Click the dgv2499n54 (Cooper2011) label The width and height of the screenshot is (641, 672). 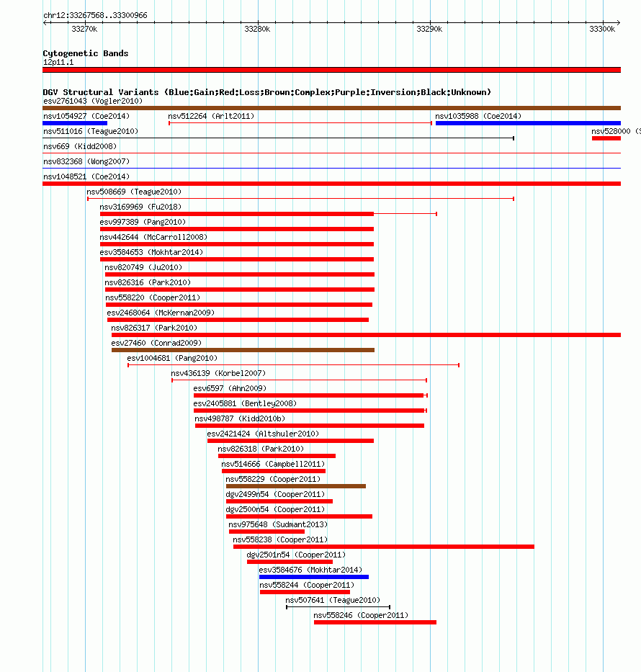click(x=275, y=495)
